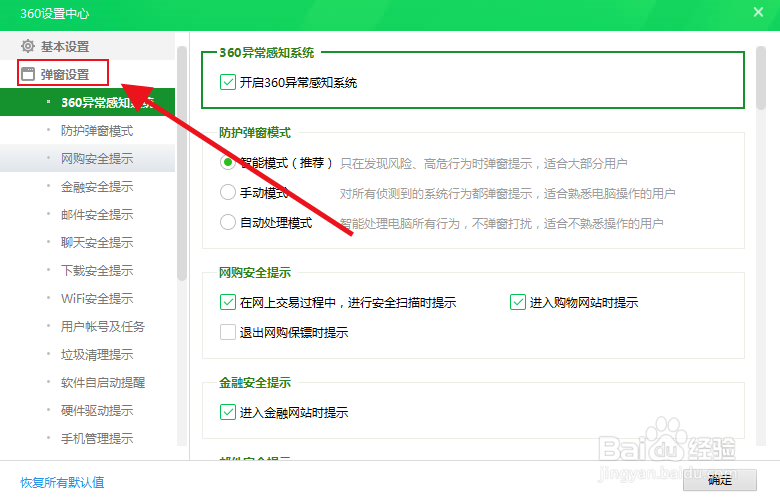
Task: Select 360异常感知系统 in sidebar
Action: 88,102
